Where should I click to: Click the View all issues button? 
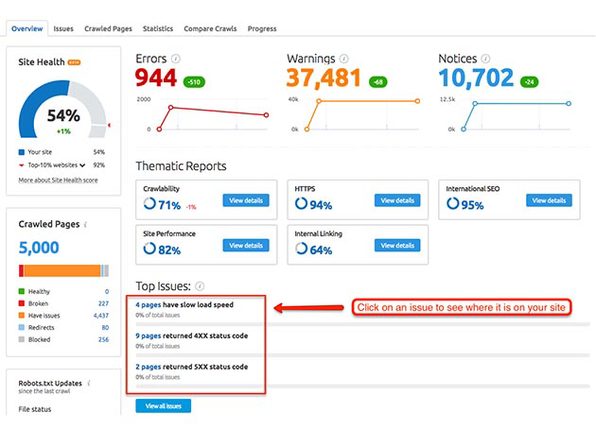click(x=163, y=406)
